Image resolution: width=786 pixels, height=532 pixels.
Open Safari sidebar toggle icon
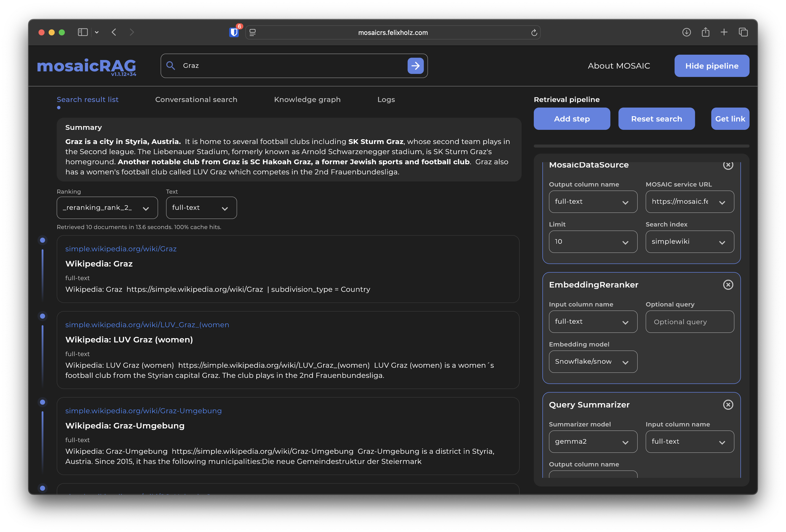[x=82, y=32]
